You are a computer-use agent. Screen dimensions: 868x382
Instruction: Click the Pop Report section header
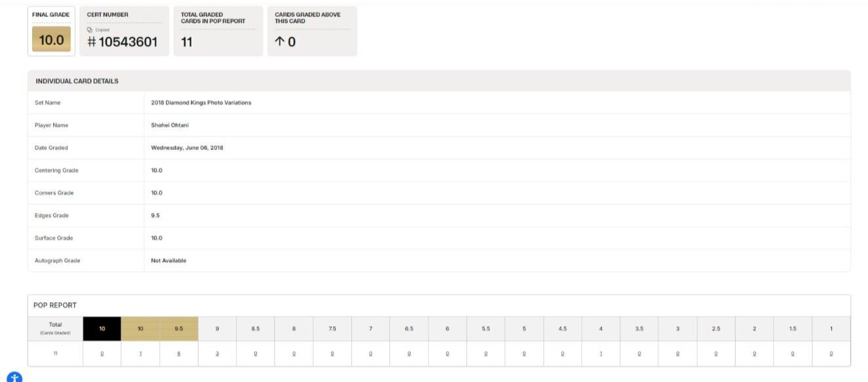(55, 305)
